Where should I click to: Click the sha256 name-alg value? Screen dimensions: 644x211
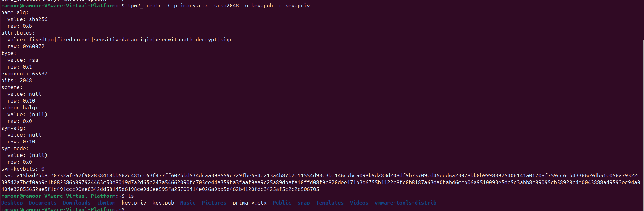38,19
